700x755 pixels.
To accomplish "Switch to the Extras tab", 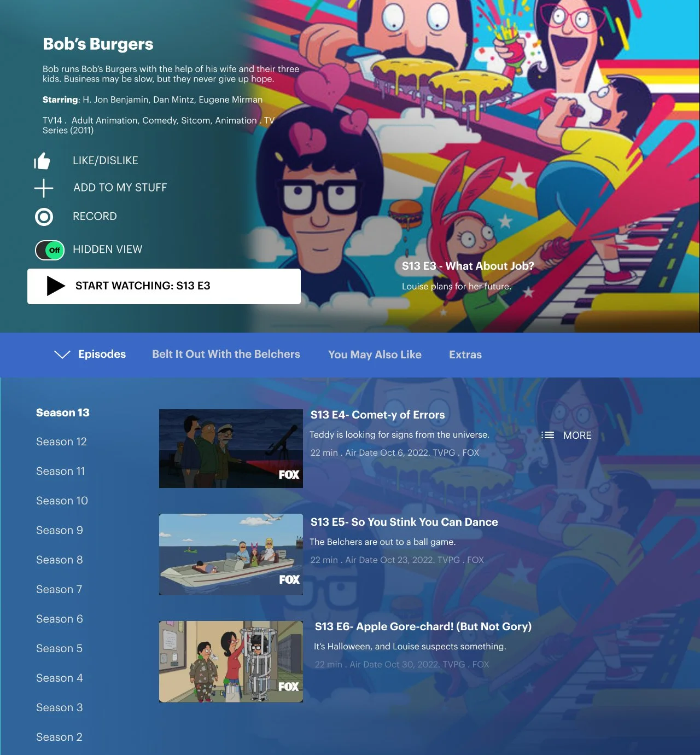I will point(465,355).
